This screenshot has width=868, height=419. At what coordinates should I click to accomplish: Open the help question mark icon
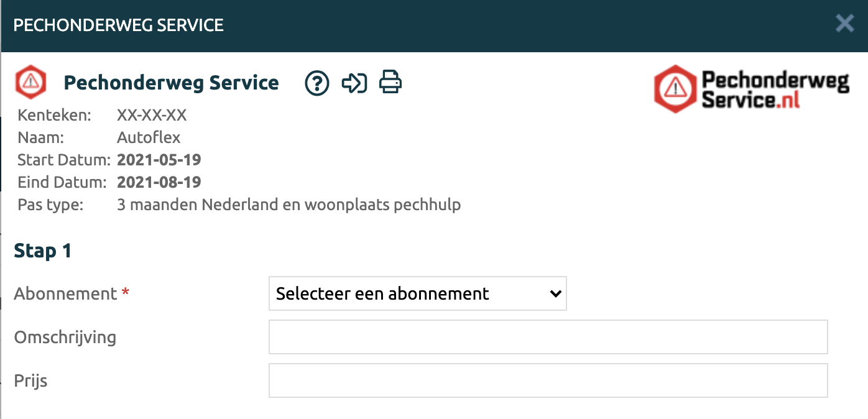(x=317, y=83)
